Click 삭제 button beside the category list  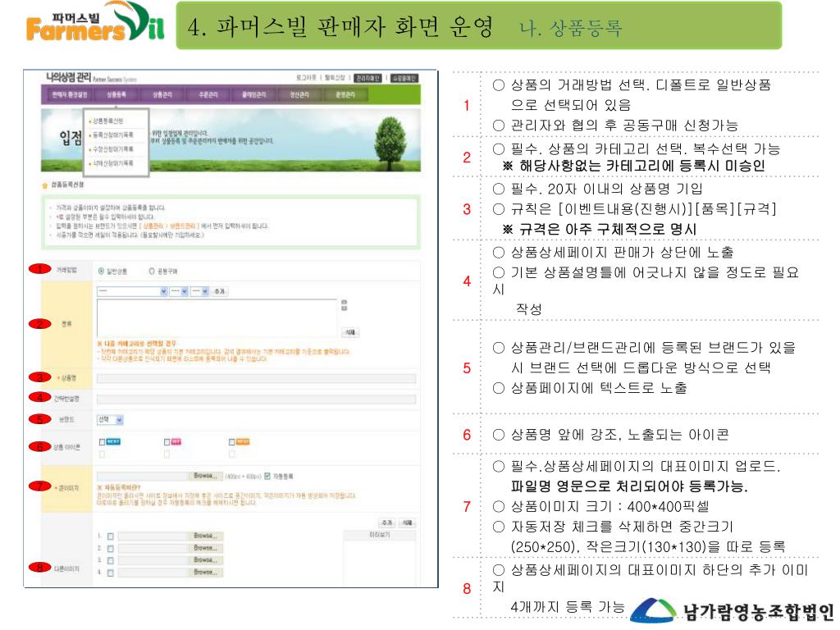[x=349, y=332]
